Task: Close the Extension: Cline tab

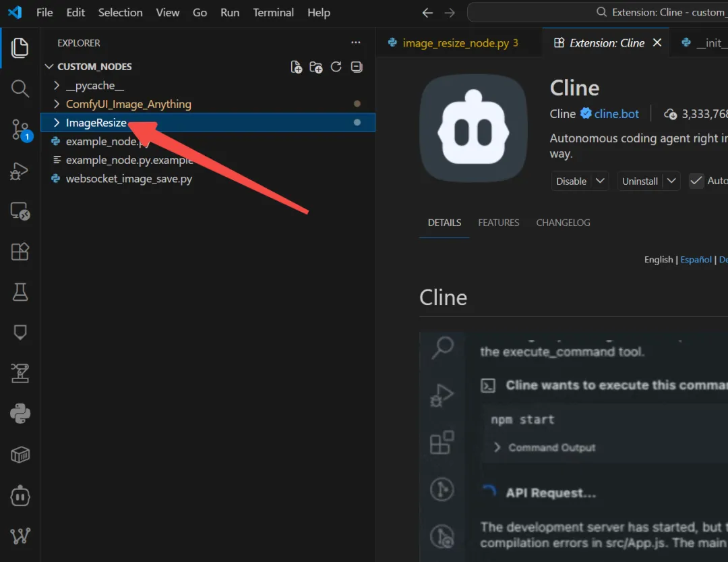Action: pos(657,43)
